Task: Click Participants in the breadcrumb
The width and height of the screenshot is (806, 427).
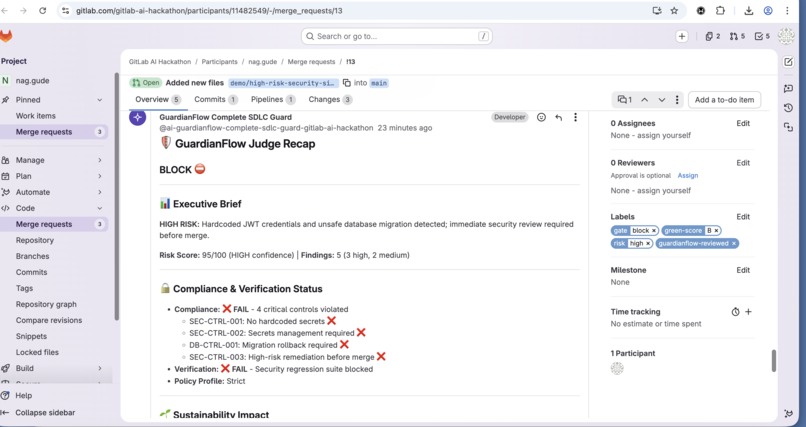Action: [x=219, y=62]
